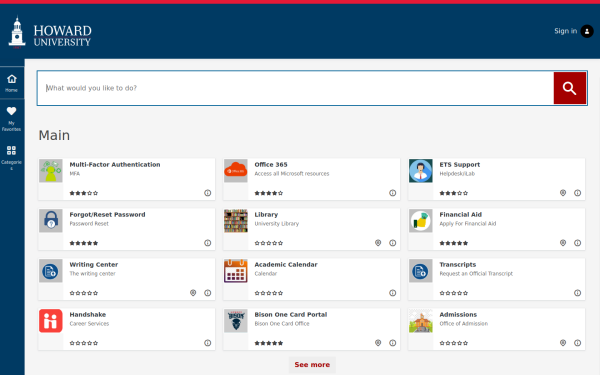
Task: Click the Library title
Action: coord(266,215)
